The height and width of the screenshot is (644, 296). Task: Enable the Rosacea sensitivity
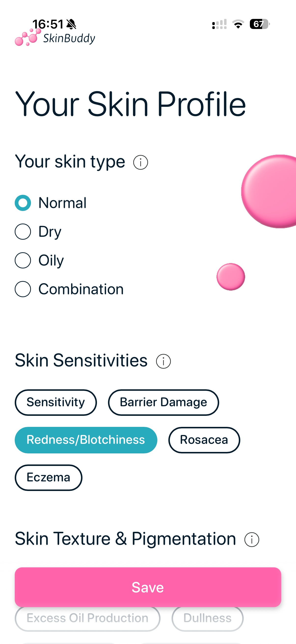[204, 440]
